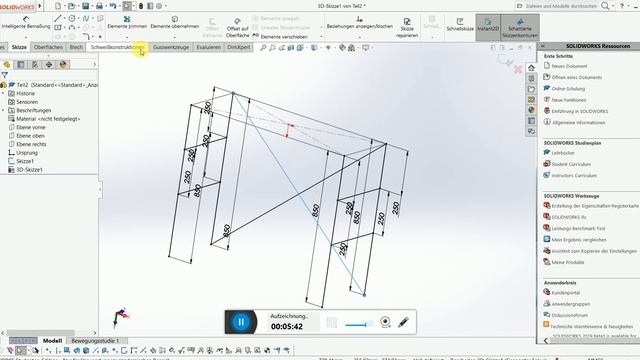This screenshot has width=640, height=360.
Task: Activate Elemente übernehmen tool
Action: pyautogui.click(x=175, y=22)
